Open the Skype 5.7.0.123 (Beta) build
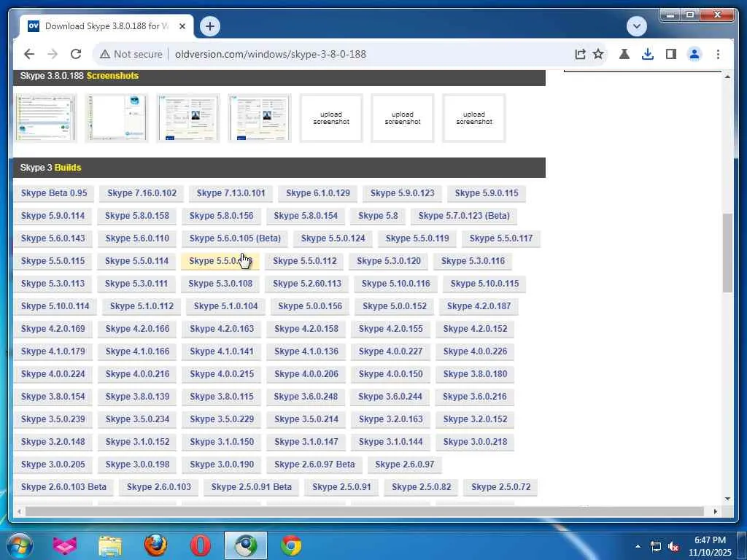Screen dimensions: 747x560 (x=464, y=216)
